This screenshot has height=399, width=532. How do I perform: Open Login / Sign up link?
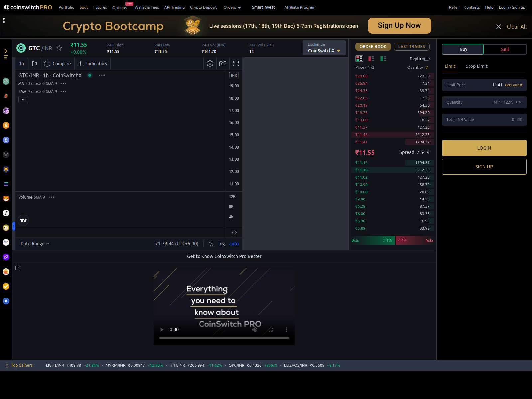[512, 7]
